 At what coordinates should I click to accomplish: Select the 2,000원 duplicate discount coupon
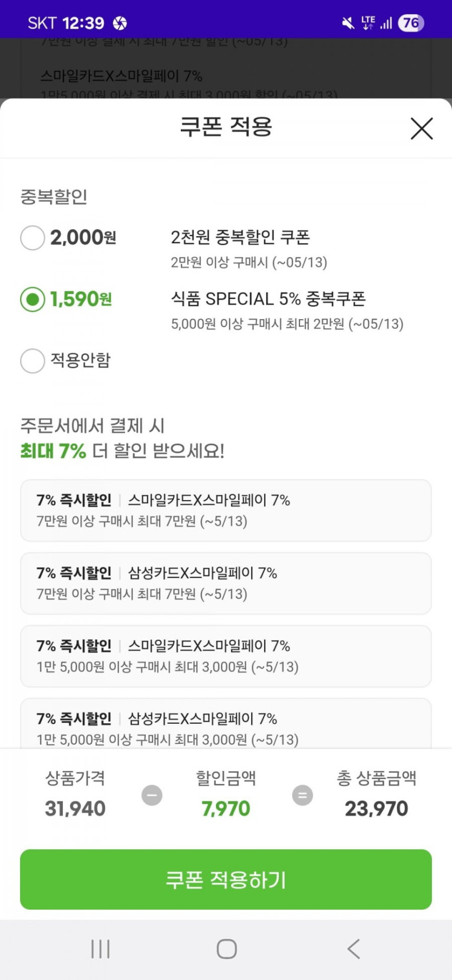coord(32,238)
